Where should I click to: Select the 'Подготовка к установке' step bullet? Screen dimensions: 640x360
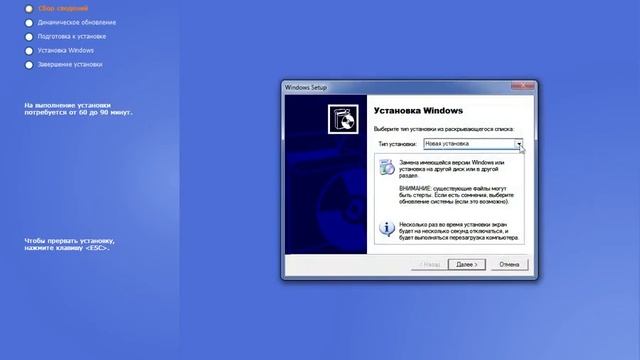(x=29, y=37)
